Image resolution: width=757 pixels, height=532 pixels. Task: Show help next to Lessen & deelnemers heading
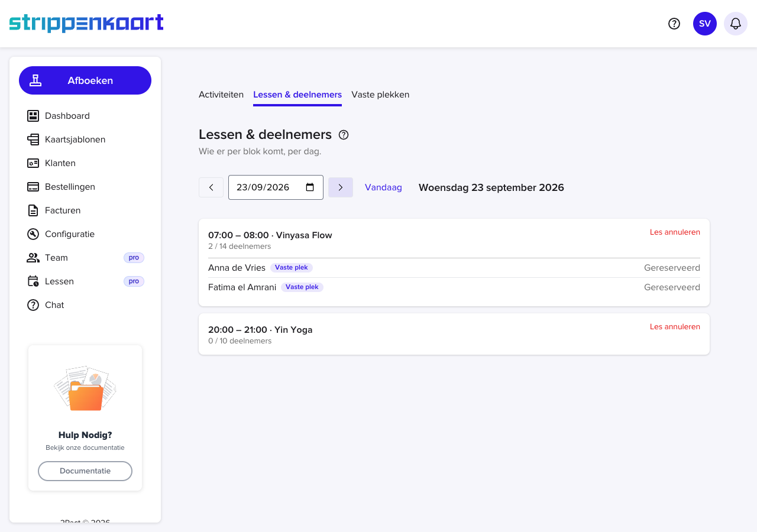[344, 135]
